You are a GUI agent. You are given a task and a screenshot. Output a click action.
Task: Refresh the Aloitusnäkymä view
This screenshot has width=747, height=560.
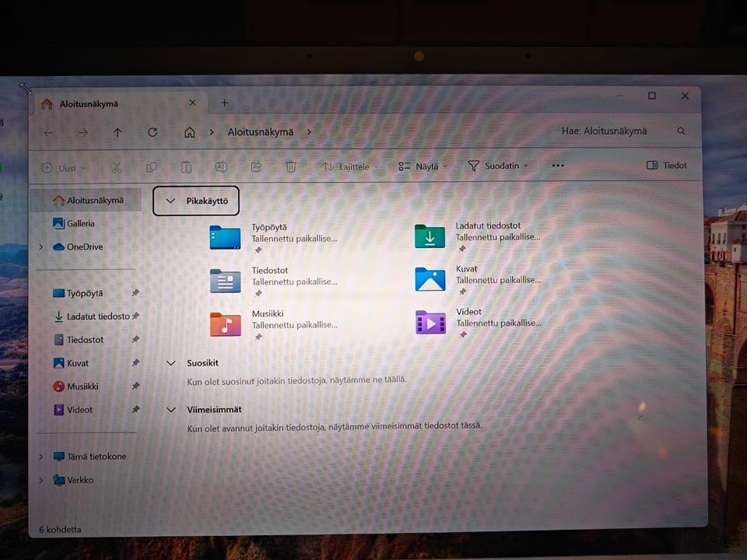[x=153, y=132]
